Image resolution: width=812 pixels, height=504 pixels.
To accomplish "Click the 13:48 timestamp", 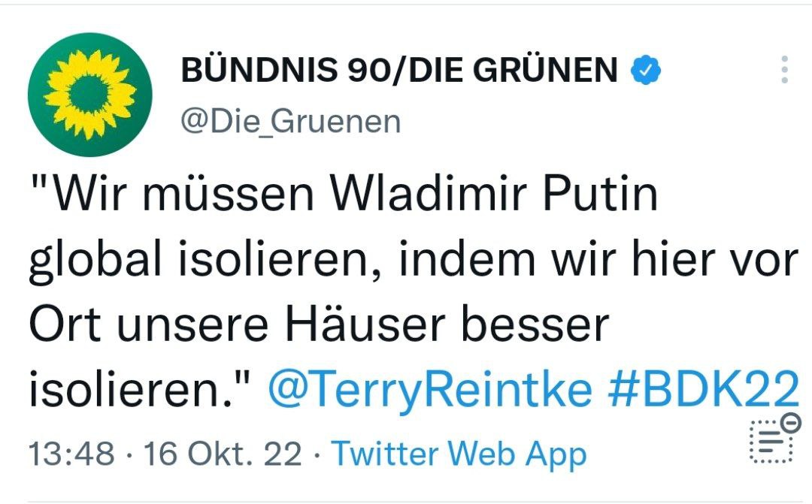I will click(x=72, y=454).
